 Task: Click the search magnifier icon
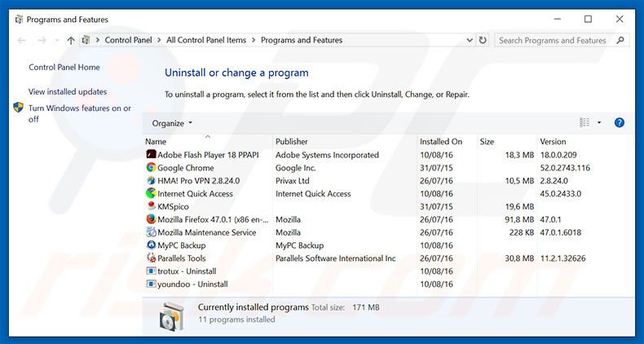(620, 40)
